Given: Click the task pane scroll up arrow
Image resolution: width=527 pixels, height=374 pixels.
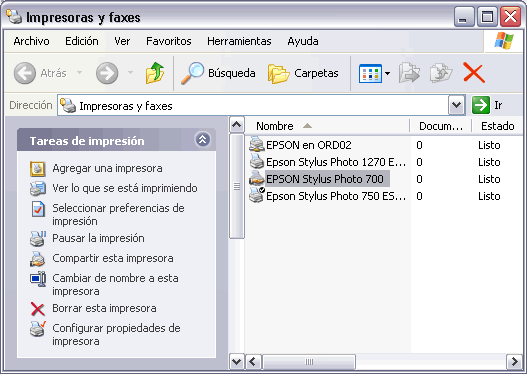Looking at the screenshot, I should 237,125.
